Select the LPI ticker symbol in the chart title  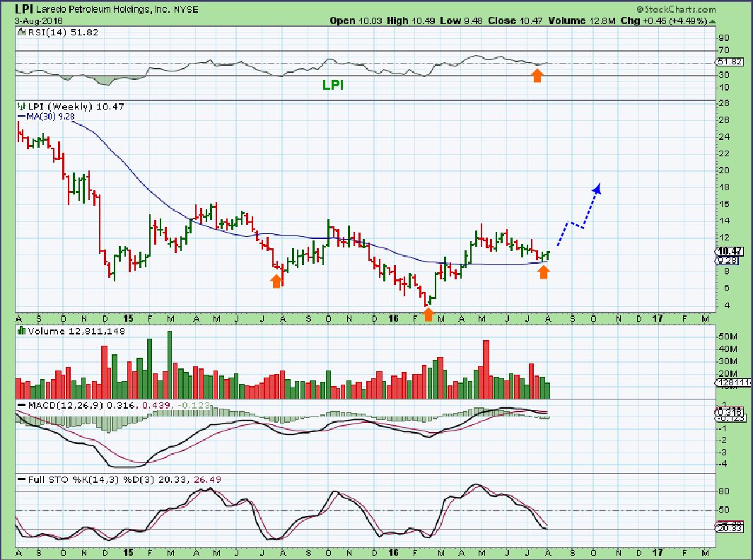[x=24, y=8]
